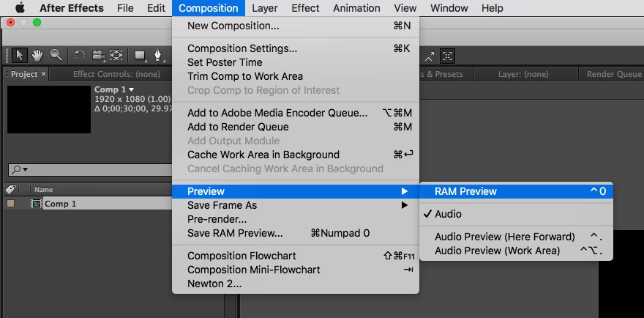Choose New Composition menu item
The image size is (644, 318).
pyautogui.click(x=296, y=26)
